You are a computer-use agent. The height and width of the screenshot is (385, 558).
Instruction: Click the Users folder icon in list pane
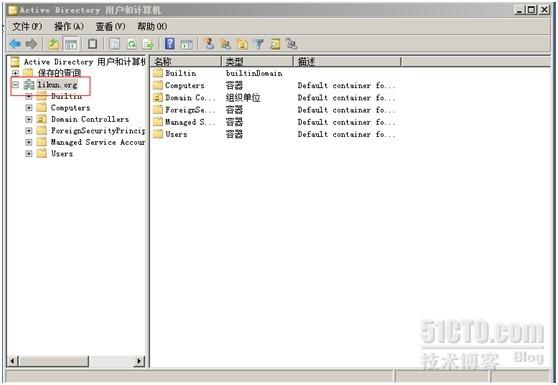tap(158, 134)
